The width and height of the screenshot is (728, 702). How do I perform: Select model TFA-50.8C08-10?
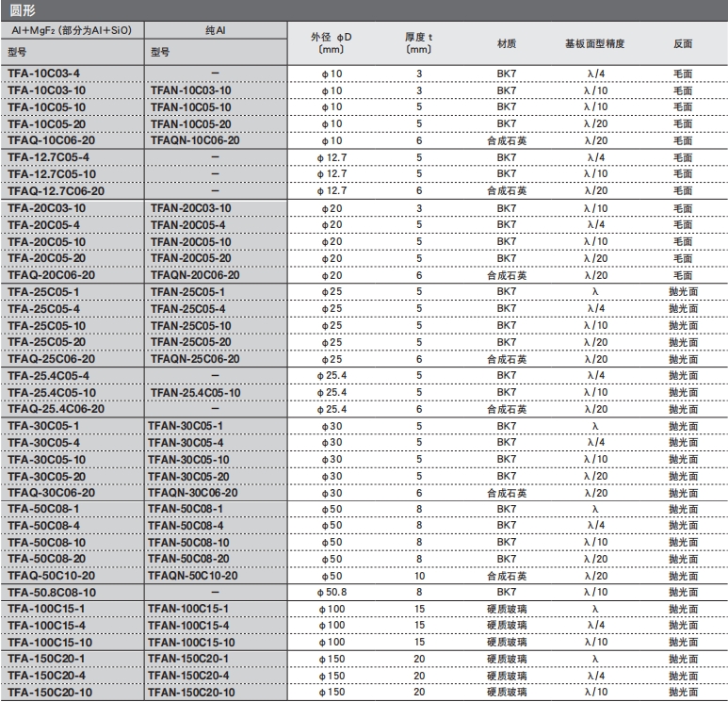pyautogui.click(x=57, y=592)
